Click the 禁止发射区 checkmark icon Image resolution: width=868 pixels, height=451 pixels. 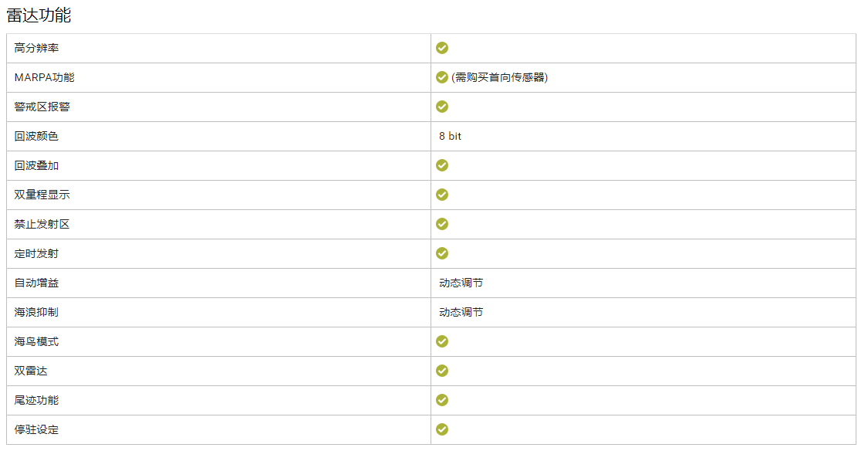[442, 224]
